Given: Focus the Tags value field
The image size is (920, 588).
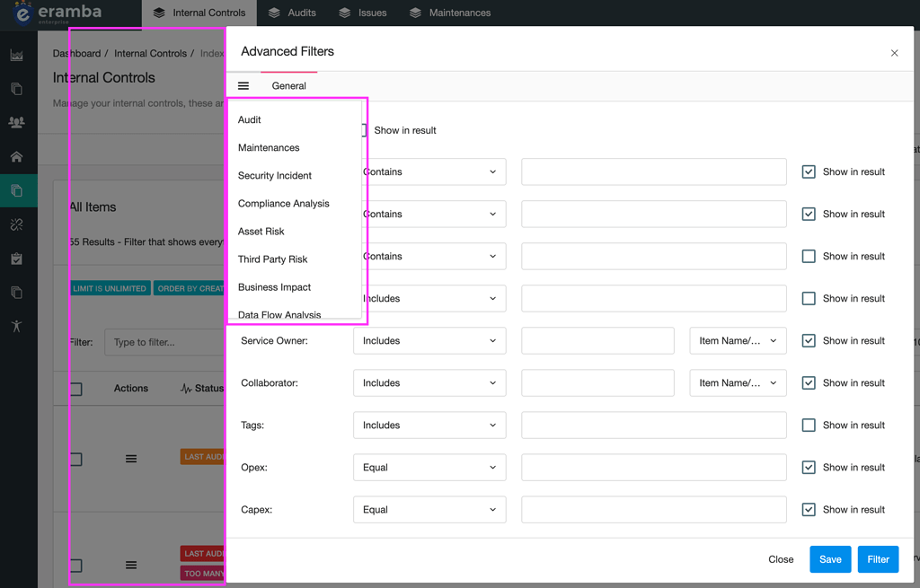Looking at the screenshot, I should point(654,425).
